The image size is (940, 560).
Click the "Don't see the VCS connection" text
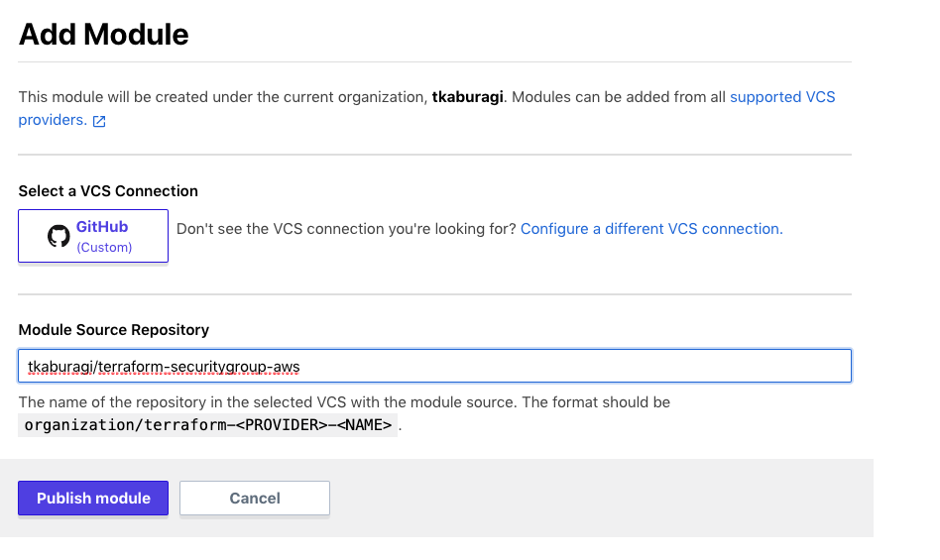tap(345, 229)
